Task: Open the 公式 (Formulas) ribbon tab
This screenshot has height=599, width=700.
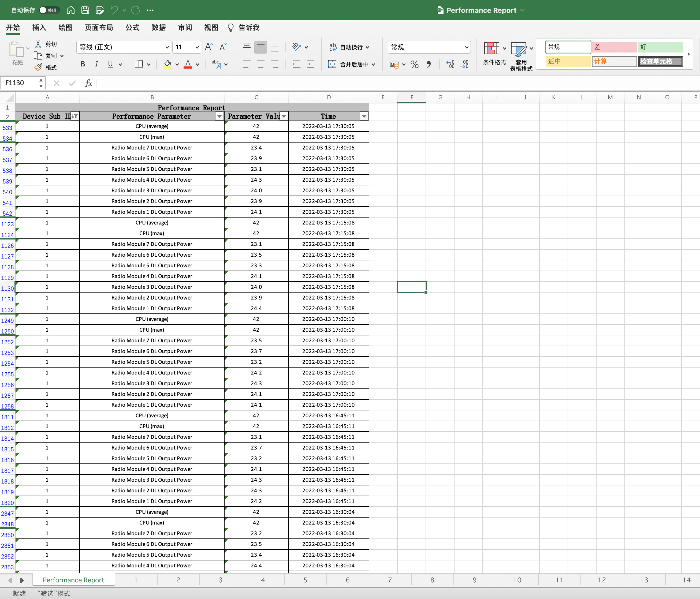Action: [x=132, y=28]
